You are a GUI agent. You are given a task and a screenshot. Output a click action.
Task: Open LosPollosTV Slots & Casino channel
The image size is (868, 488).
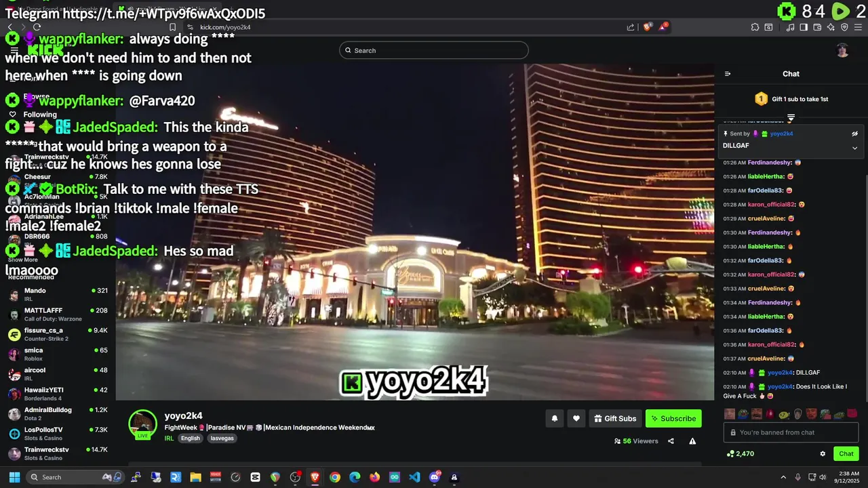(58, 434)
